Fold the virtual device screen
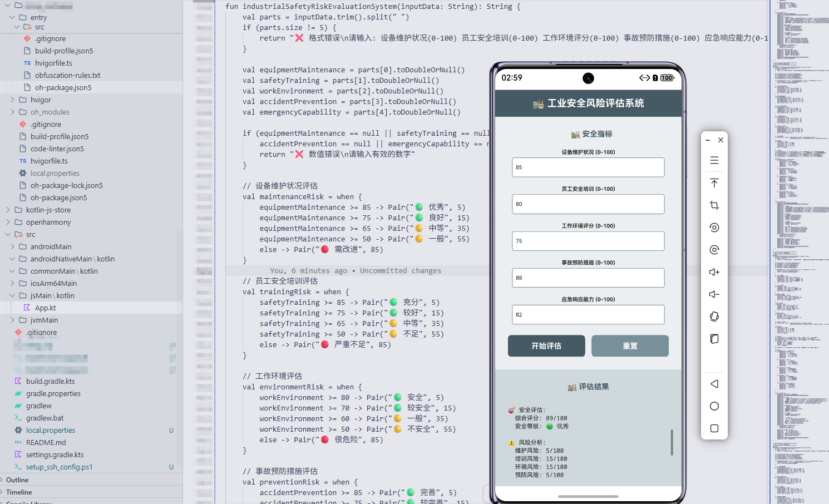 [714, 338]
